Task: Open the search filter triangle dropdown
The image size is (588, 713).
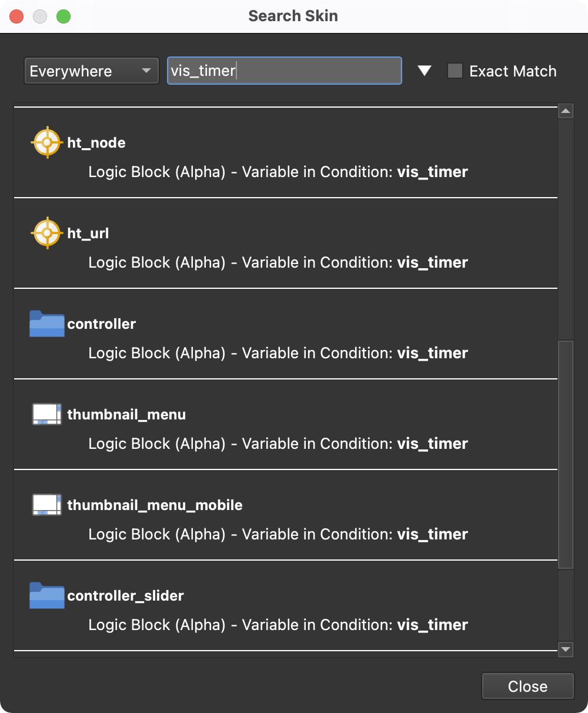Action: point(424,70)
